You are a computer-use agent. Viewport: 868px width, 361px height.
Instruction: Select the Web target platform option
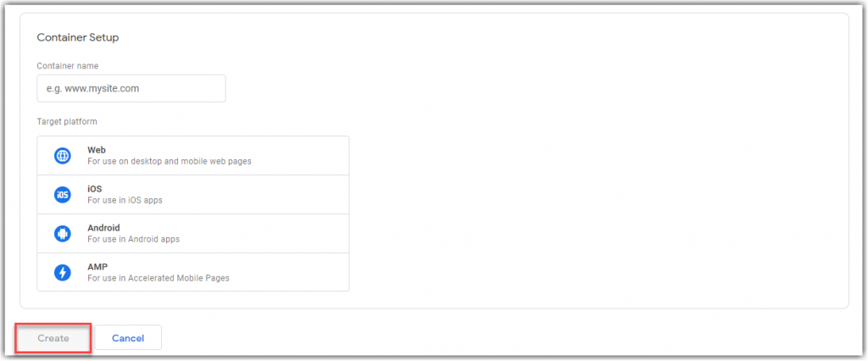click(193, 156)
